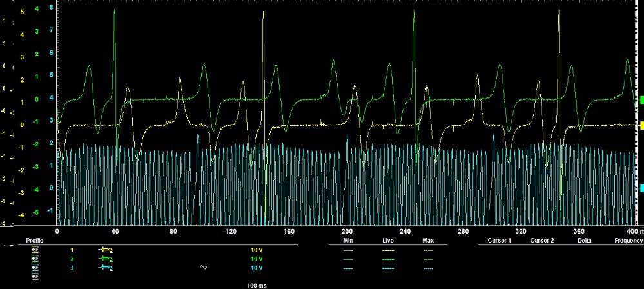
Task: Click the green channel 2 zero-level marker
Action: (641, 99)
